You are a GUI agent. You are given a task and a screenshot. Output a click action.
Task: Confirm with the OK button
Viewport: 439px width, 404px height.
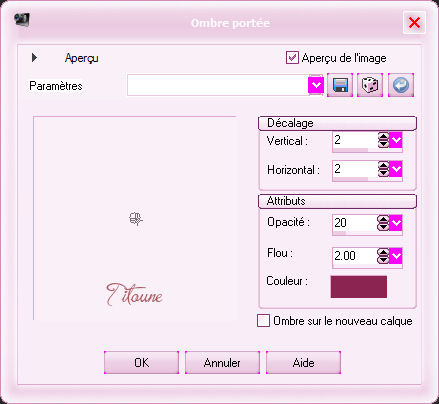tap(141, 362)
